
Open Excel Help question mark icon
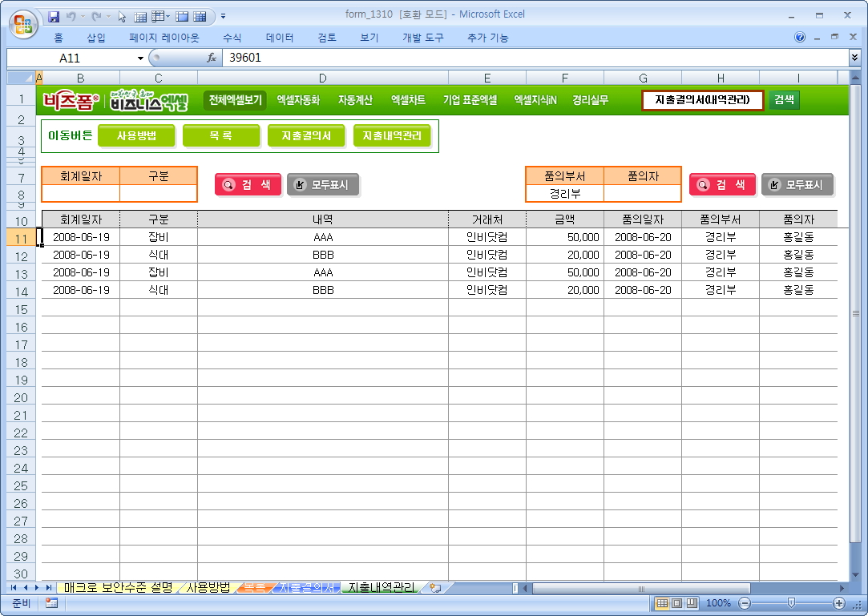click(800, 38)
